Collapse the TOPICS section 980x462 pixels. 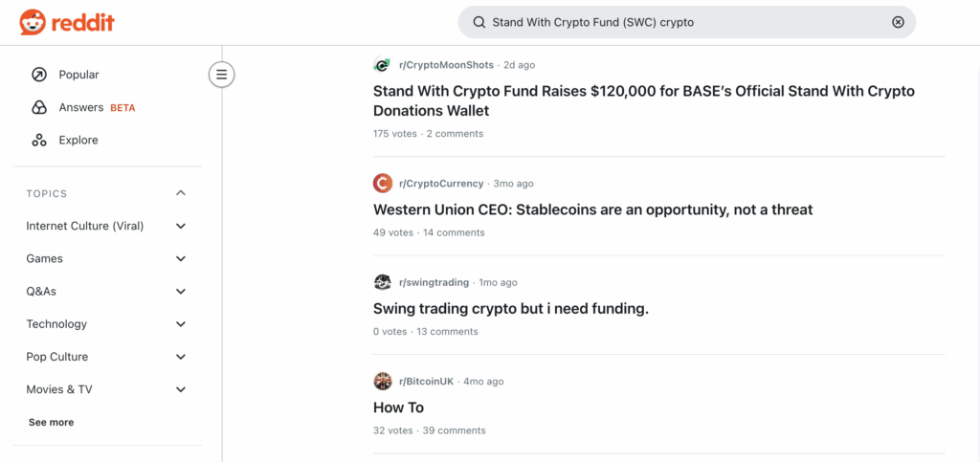click(181, 193)
